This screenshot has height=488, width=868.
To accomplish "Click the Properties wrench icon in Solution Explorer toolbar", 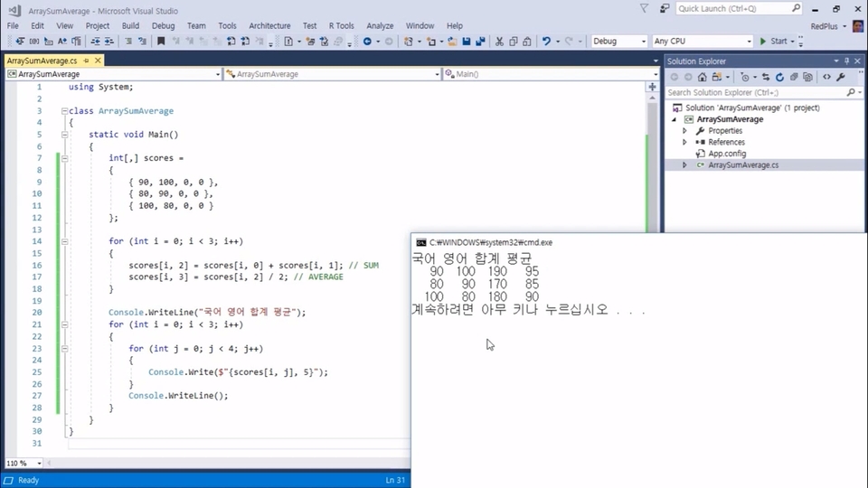I will (841, 78).
